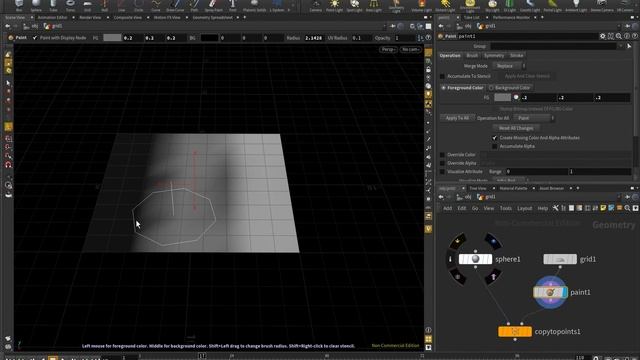The width and height of the screenshot is (640, 360).
Task: Click the FG swatch in viewport toolbar
Action: point(112,38)
